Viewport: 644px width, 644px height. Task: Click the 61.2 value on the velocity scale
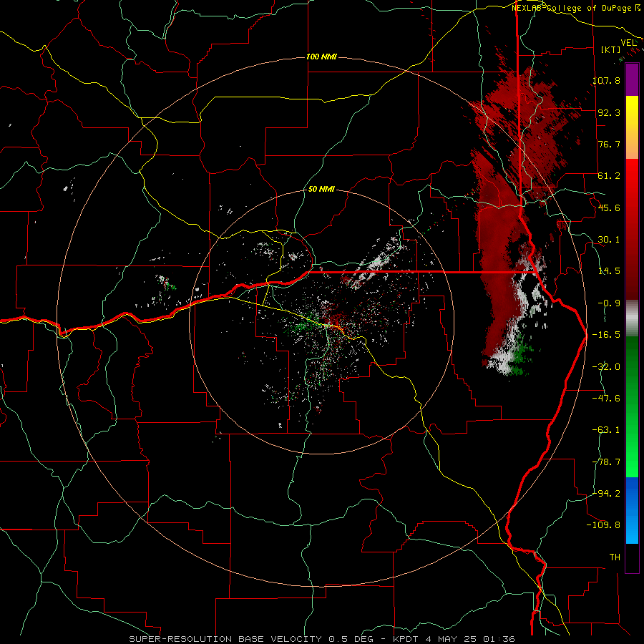click(x=609, y=176)
